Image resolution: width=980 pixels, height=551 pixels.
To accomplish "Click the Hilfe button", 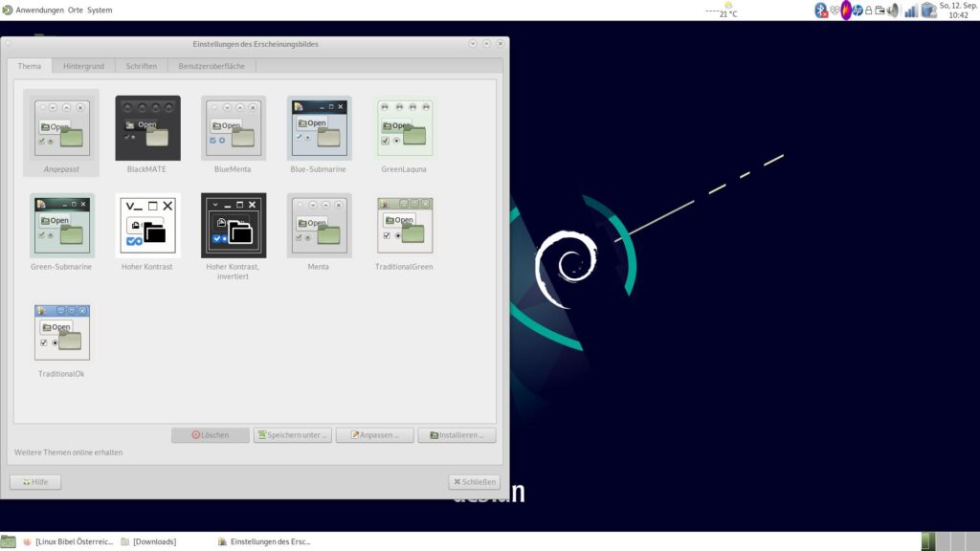I will tap(35, 482).
